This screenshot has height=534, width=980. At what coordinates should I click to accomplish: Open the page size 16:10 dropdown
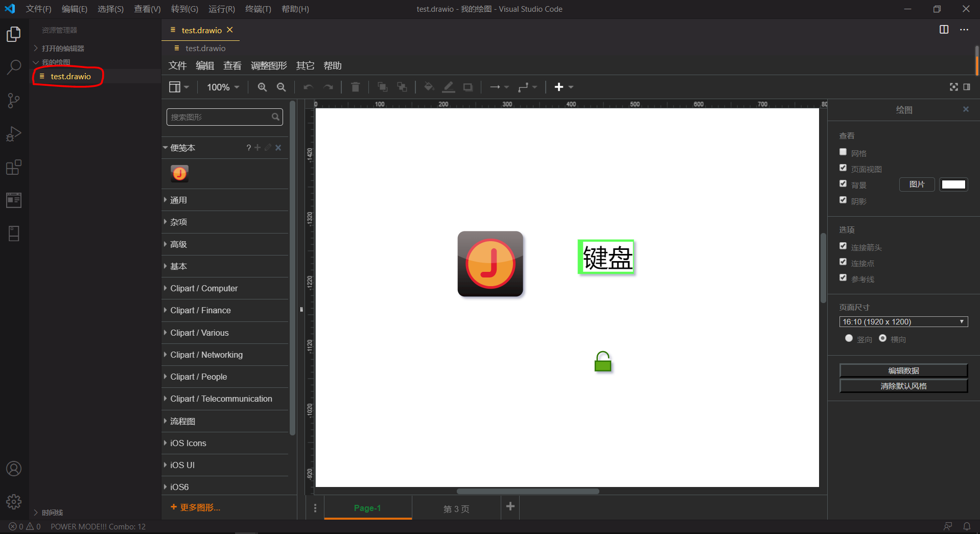[903, 322]
